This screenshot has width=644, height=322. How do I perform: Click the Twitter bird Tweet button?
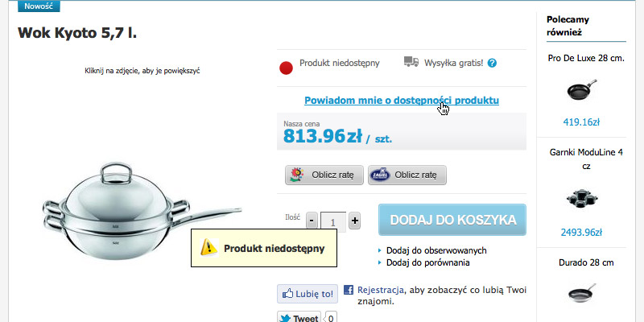point(299,318)
